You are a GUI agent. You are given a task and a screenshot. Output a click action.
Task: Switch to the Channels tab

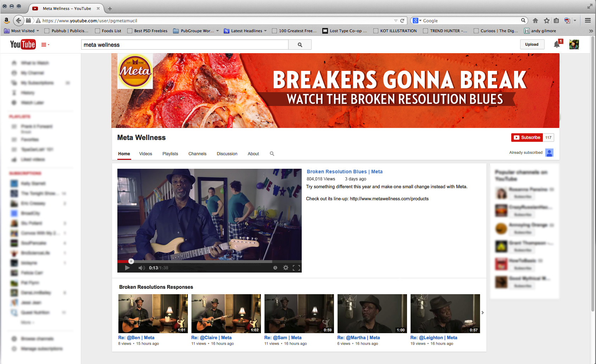click(197, 154)
